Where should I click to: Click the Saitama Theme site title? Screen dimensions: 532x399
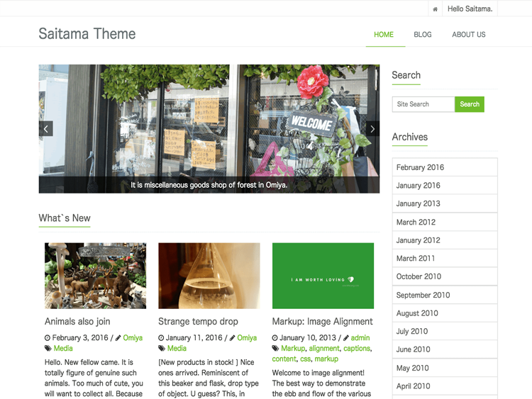[x=87, y=33]
